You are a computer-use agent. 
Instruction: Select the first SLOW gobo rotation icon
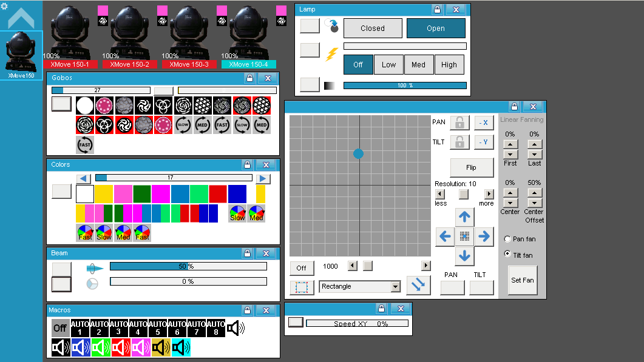183,125
